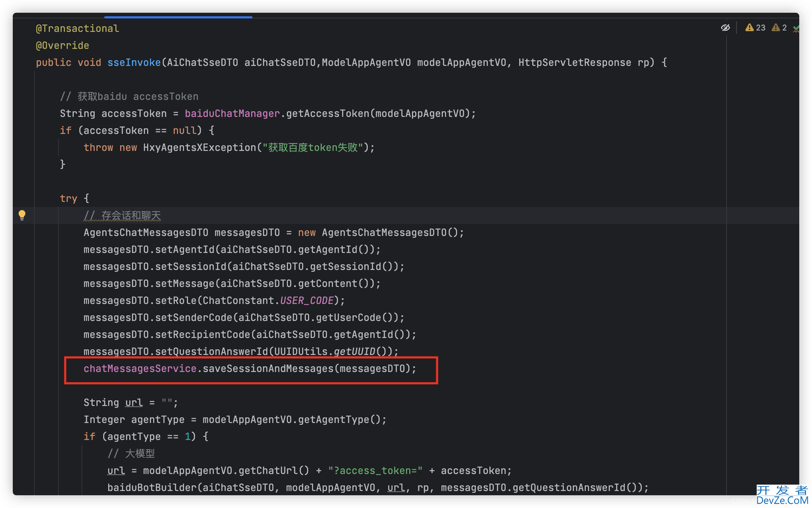This screenshot has height=508, width=812.
Task: Click the try keyword
Action: pyautogui.click(x=68, y=198)
